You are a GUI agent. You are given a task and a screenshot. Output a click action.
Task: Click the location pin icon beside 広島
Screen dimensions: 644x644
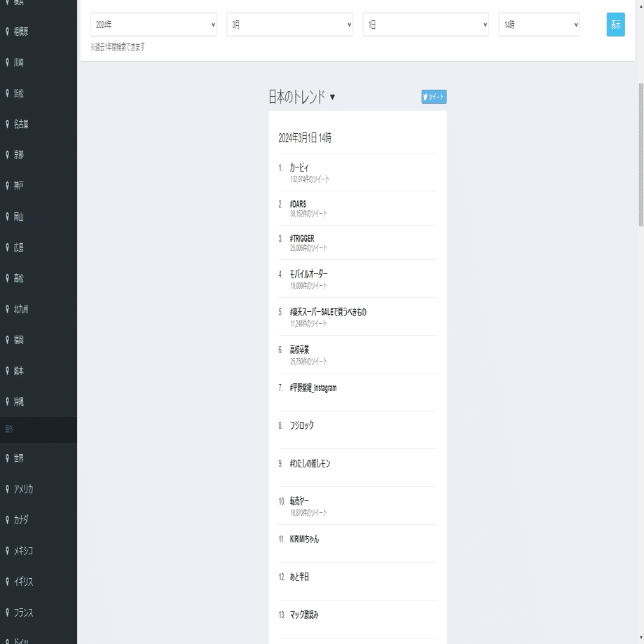point(7,247)
